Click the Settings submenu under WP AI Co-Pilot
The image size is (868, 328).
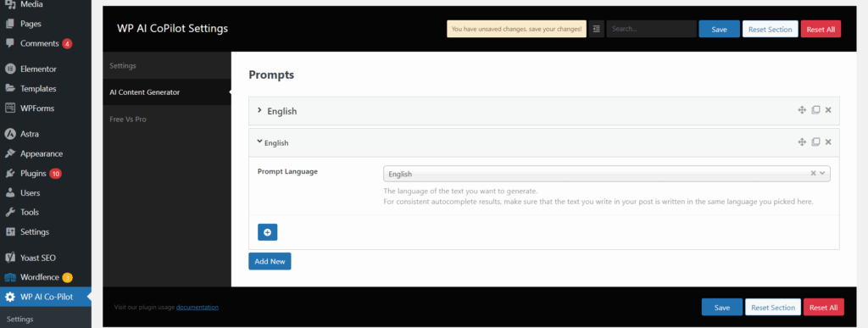tap(20, 320)
